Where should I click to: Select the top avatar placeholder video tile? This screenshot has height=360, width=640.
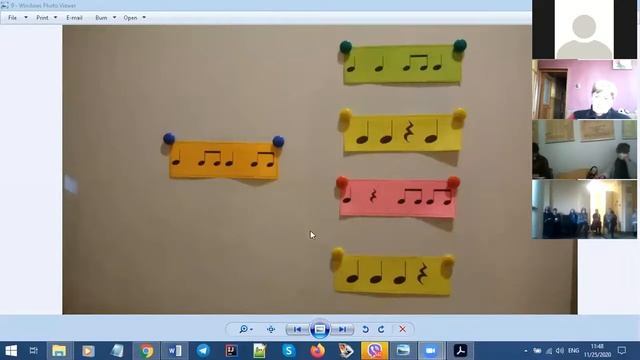tap(584, 29)
